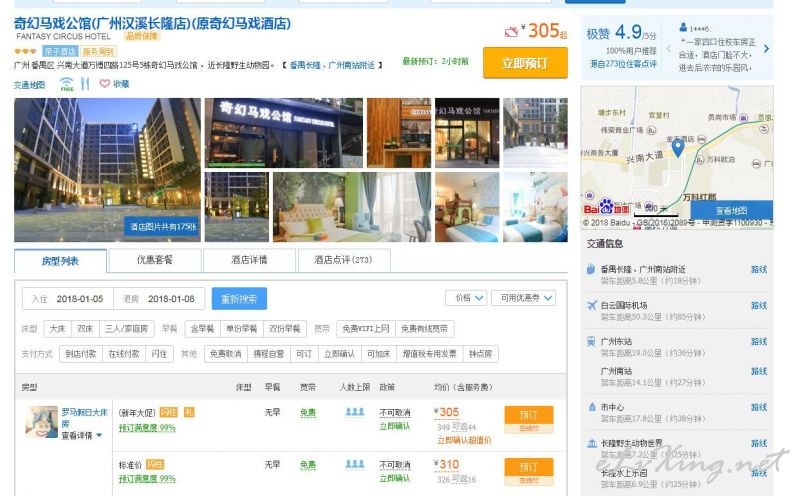Viewport: 800px width, 496px height.
Task: Click the restaurant fork-knife icon
Action: tap(85, 84)
